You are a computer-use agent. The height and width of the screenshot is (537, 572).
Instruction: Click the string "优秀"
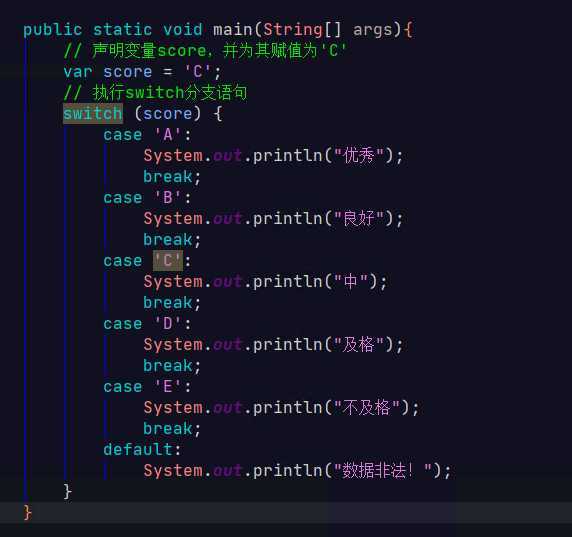pos(359,155)
